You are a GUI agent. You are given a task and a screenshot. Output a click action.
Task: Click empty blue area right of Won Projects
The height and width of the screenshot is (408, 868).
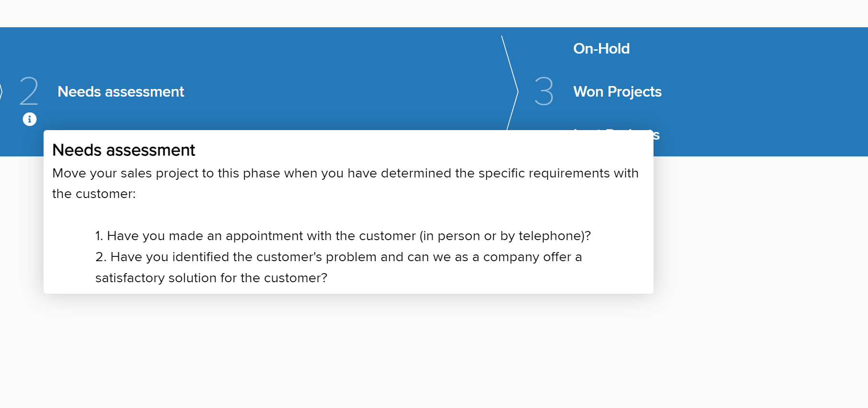(x=766, y=91)
